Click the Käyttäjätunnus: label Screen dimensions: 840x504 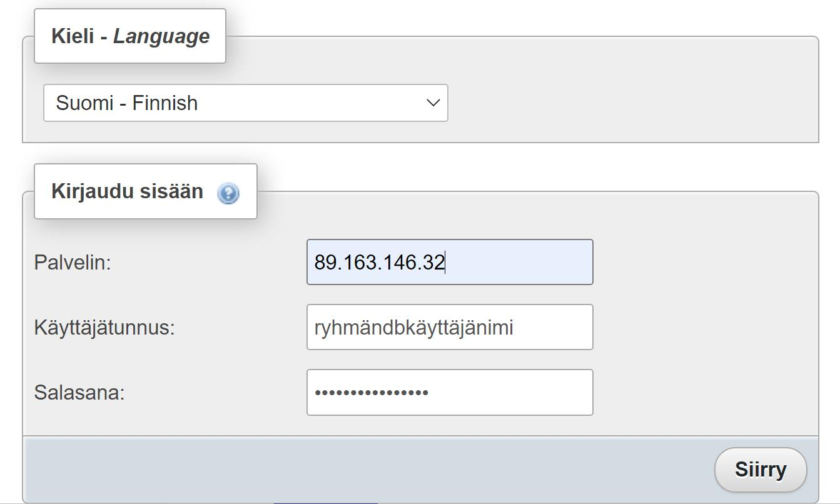pos(104,328)
